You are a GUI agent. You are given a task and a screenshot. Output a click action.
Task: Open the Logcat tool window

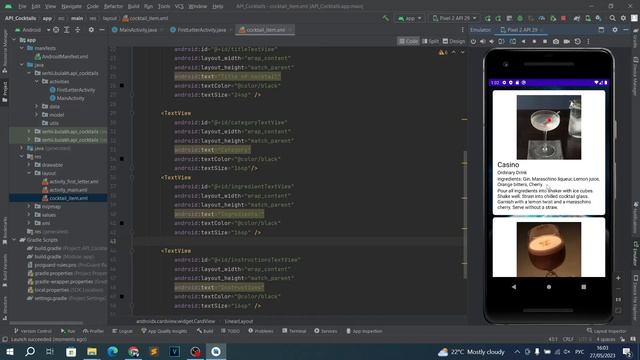click(122, 331)
